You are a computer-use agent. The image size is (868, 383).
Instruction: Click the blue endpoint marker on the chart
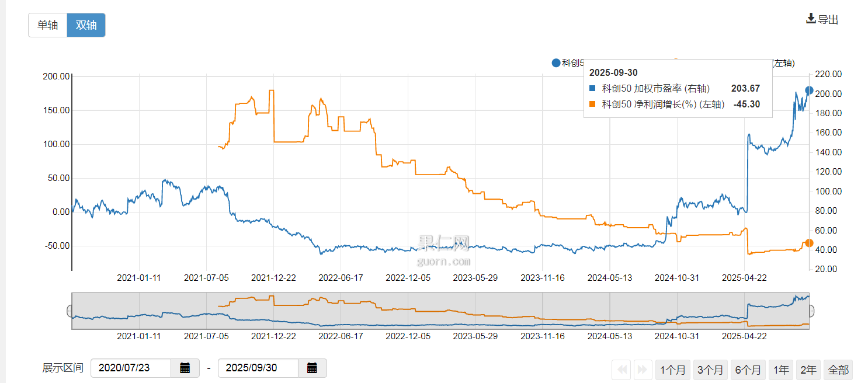tap(809, 90)
